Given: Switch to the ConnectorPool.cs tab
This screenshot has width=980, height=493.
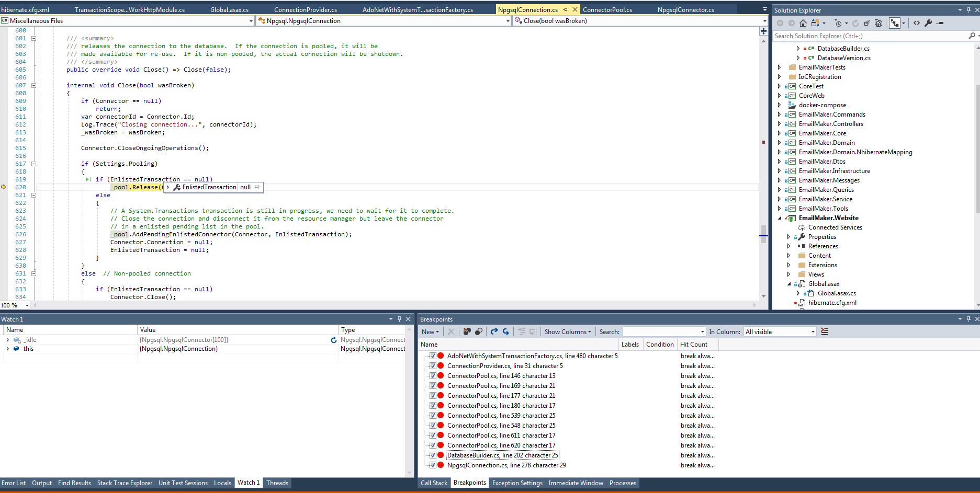Looking at the screenshot, I should point(607,9).
